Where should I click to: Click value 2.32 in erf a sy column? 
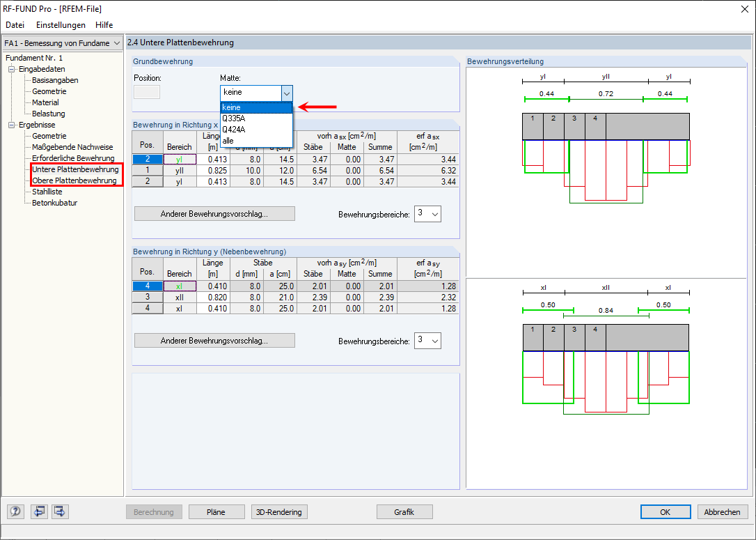(x=427, y=298)
